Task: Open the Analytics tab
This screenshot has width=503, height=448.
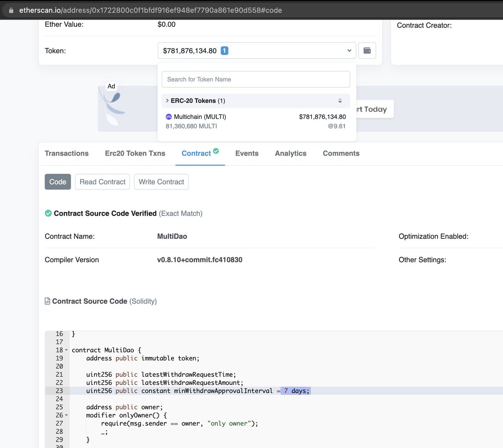Action: [290, 154]
